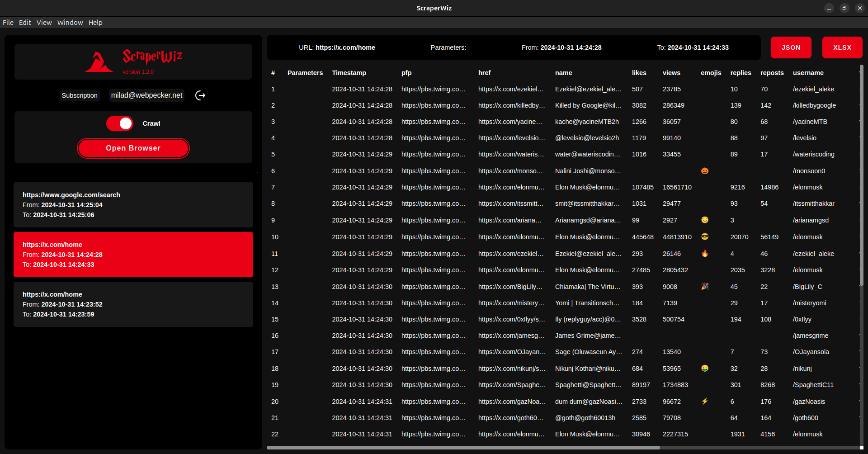Open the Help menu
868x454 pixels.
click(x=95, y=23)
